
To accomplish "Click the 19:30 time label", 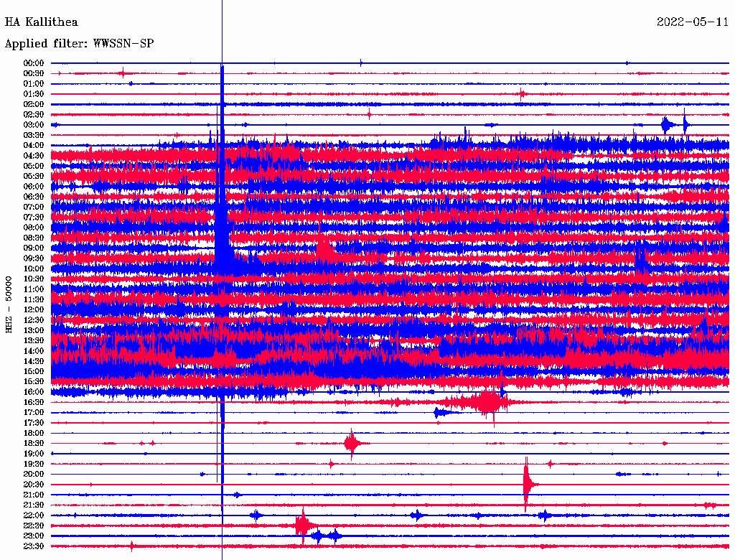I will click(34, 465).
